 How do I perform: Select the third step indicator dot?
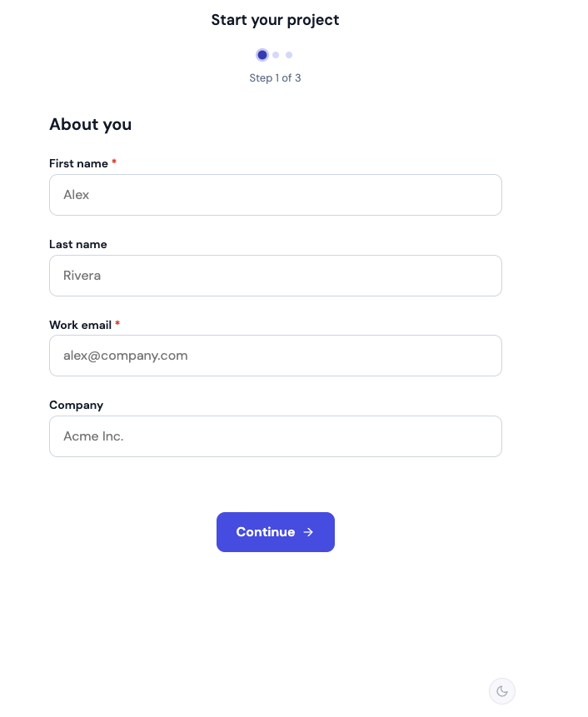coord(289,55)
